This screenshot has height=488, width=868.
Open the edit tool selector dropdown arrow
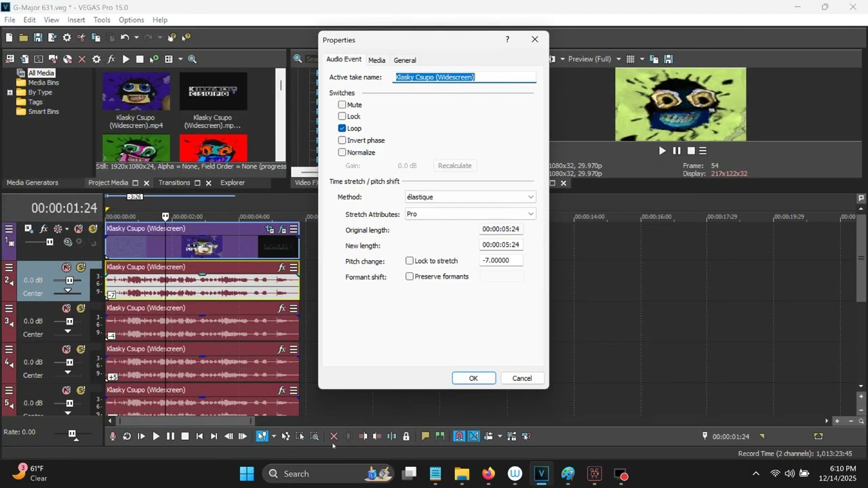point(273,436)
